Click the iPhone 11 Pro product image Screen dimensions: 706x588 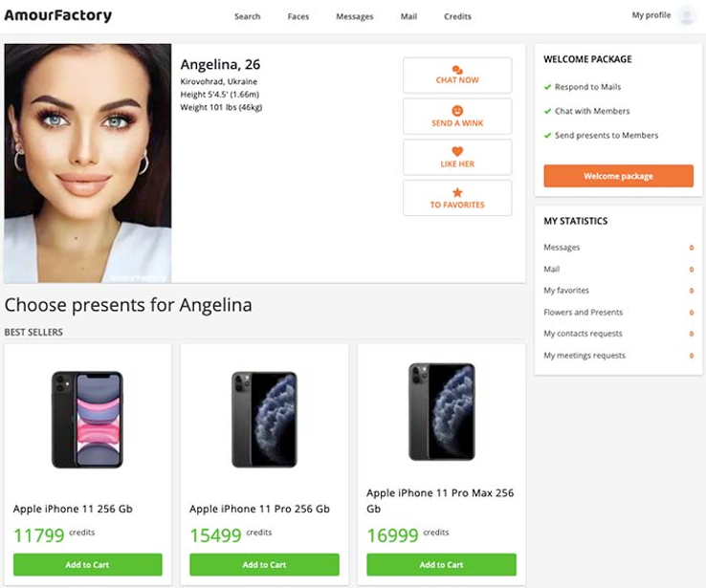[264, 419]
